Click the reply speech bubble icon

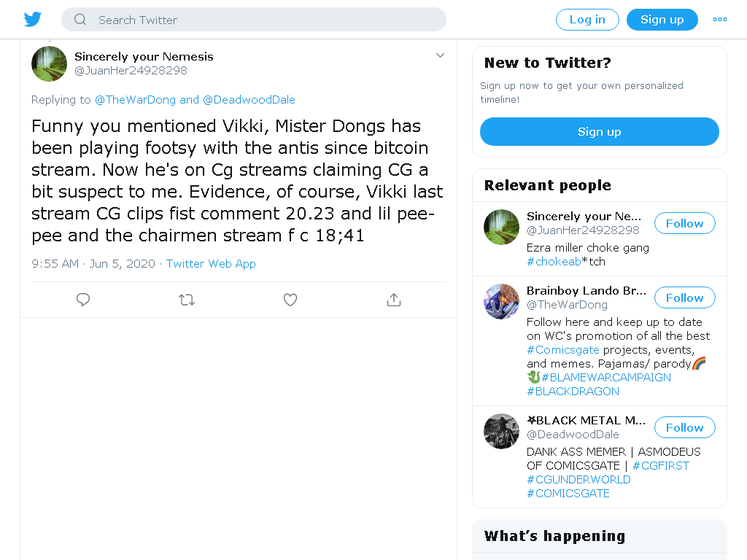pyautogui.click(x=83, y=300)
